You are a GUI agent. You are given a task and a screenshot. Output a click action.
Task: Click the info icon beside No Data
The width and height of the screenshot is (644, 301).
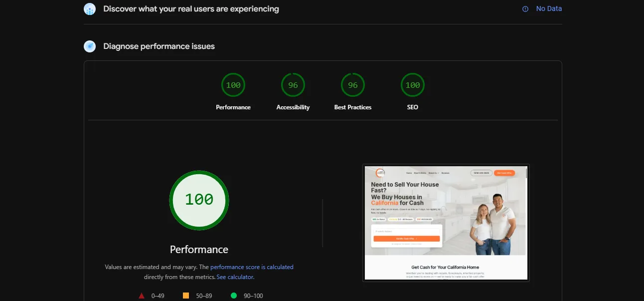(x=525, y=9)
